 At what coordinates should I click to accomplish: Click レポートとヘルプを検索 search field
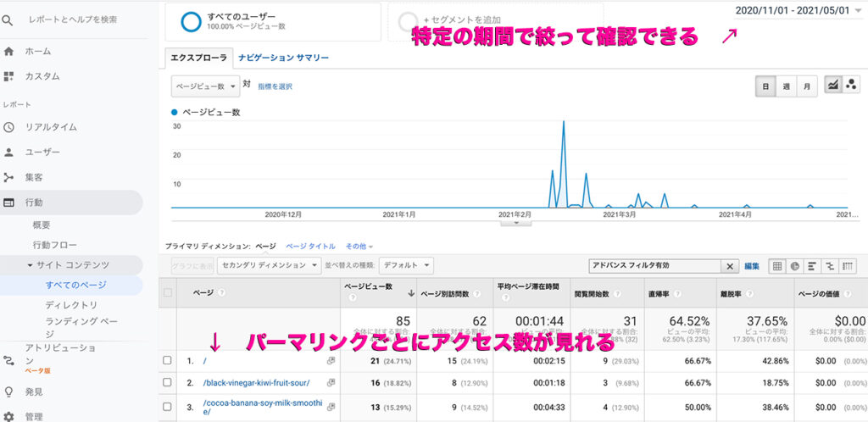point(73,19)
